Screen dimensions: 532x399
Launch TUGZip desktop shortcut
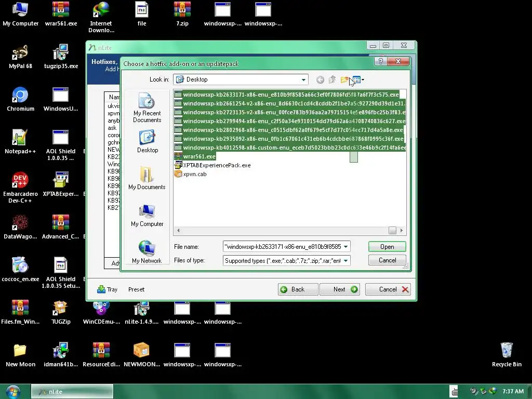tap(61, 312)
